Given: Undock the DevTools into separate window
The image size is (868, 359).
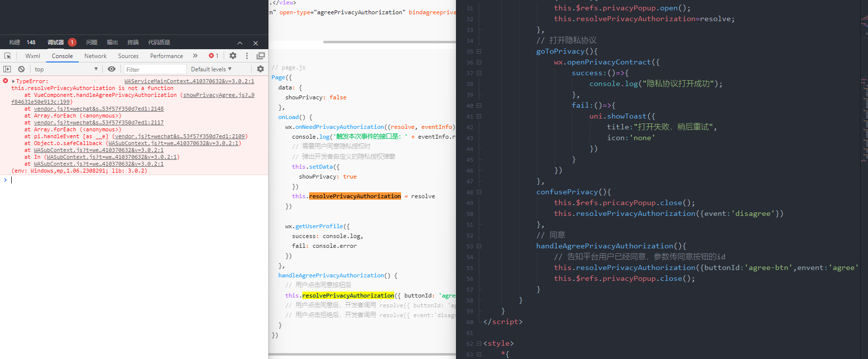Looking at the screenshot, I should click(260, 56).
